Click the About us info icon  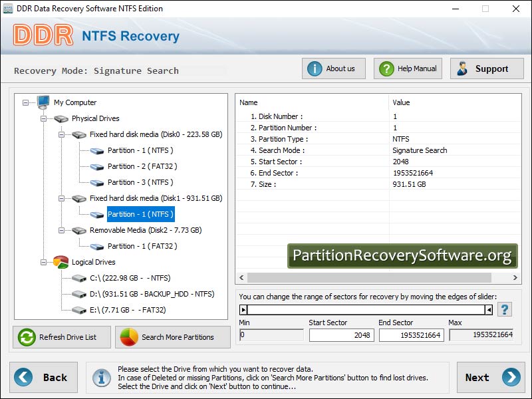coord(315,68)
